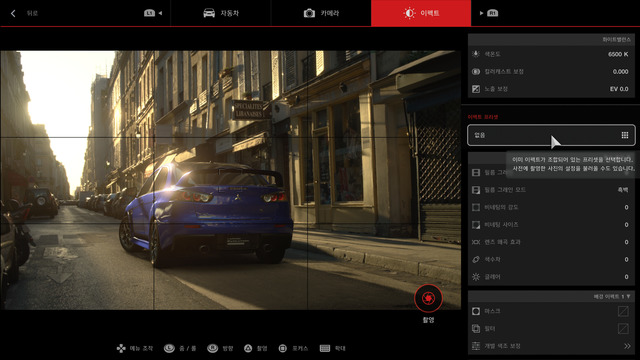
Task: Click the square 포커스 hint icon
Action: click(282, 348)
